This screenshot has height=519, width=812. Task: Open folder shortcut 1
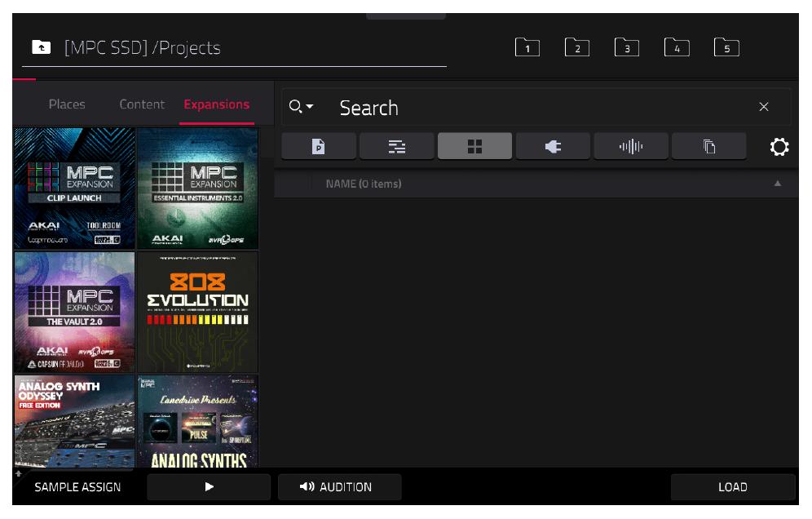(x=527, y=47)
